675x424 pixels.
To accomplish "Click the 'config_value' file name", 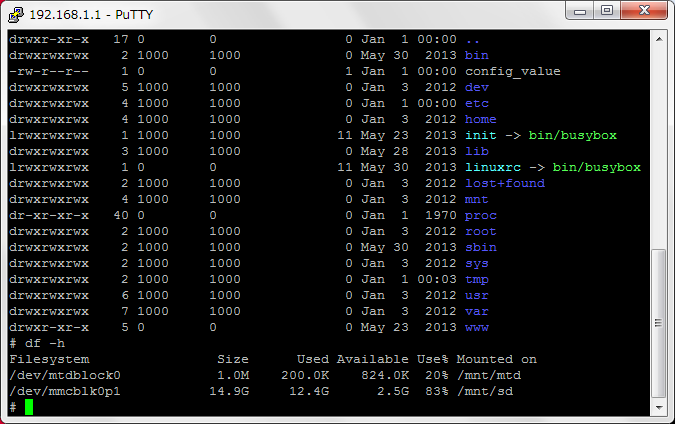I will pos(513,71).
